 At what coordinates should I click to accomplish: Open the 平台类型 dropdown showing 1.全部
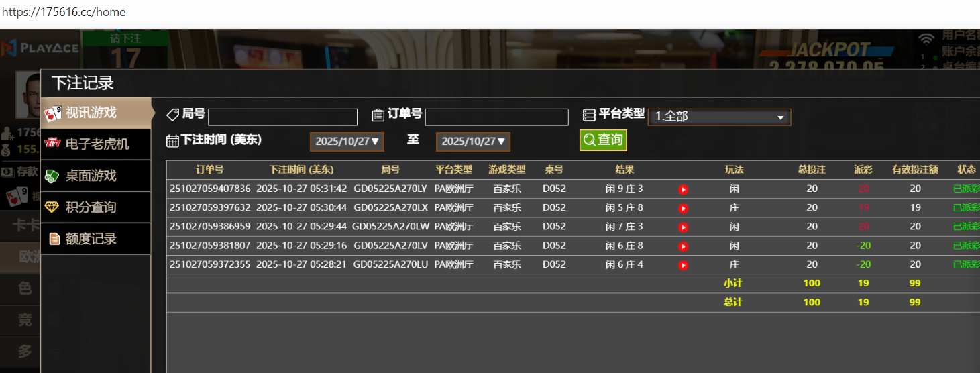(719, 117)
